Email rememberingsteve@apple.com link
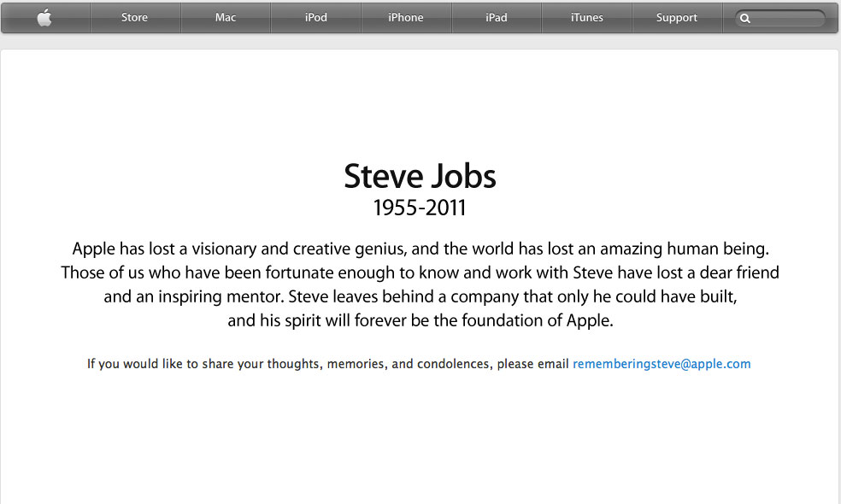 tap(662, 364)
